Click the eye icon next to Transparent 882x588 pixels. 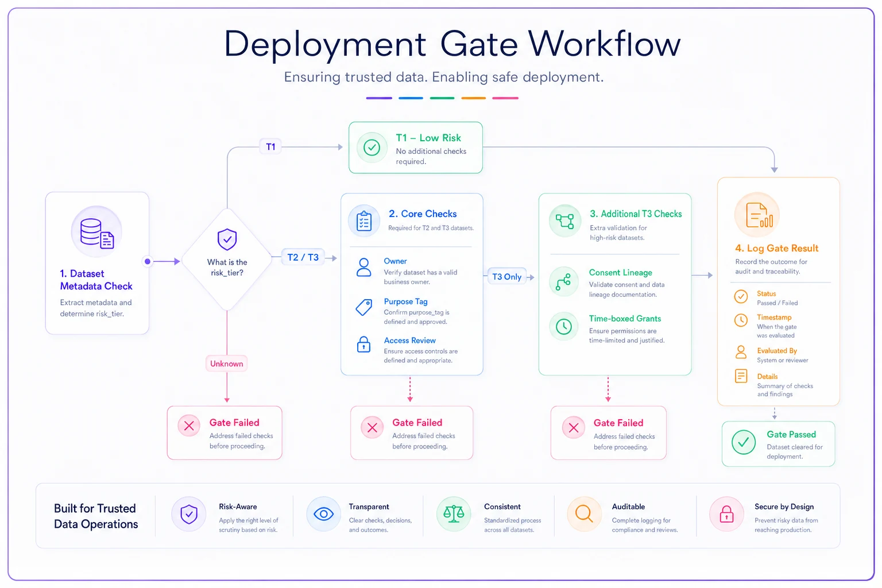point(324,514)
